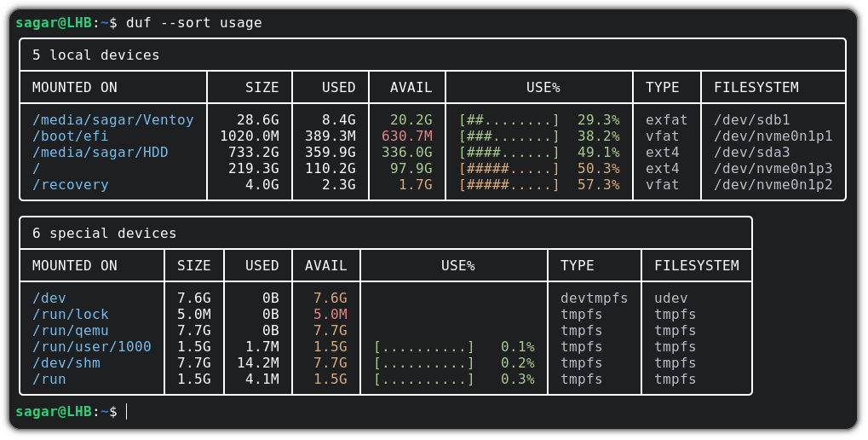Image resolution: width=868 pixels, height=440 pixels.
Task: Click the /run/user/1000 mount path
Action: click(x=92, y=347)
